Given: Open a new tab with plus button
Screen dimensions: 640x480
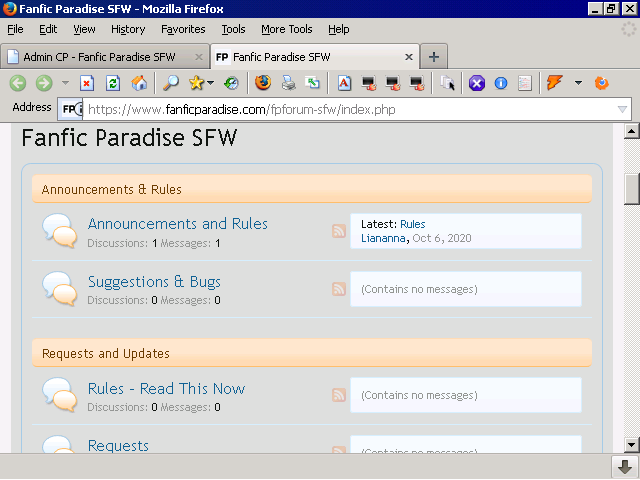Looking at the screenshot, I should [x=434, y=57].
